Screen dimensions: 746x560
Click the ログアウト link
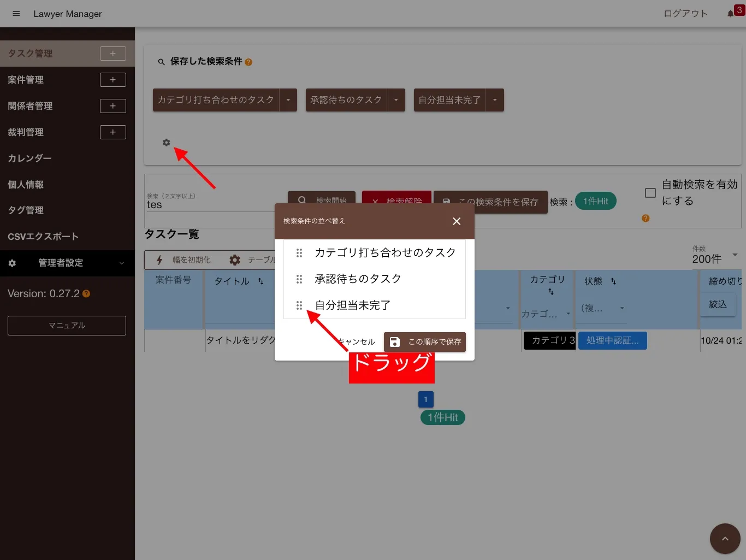click(x=686, y=14)
